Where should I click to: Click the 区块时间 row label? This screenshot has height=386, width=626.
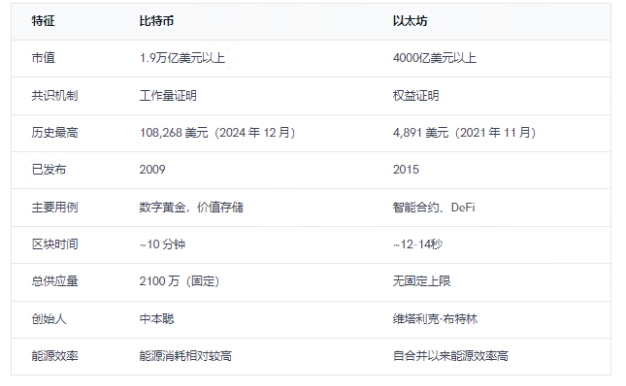(55, 244)
